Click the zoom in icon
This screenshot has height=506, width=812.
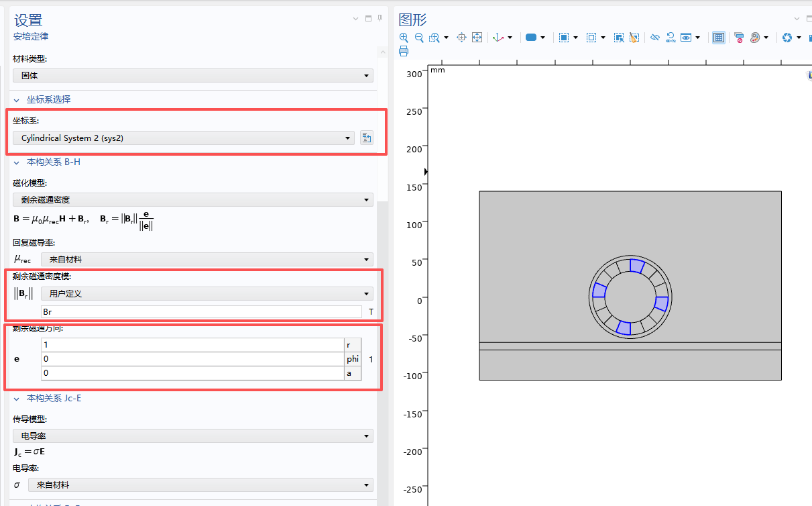(x=404, y=38)
